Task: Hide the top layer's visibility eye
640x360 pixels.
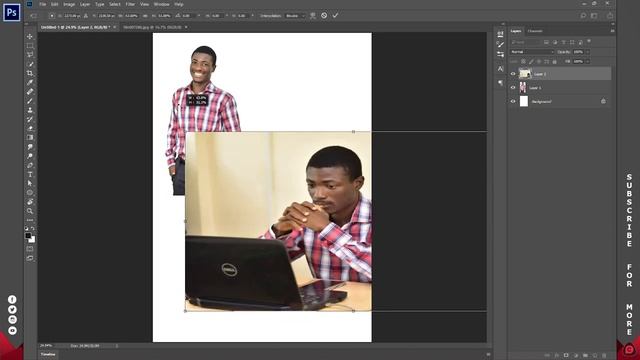Action: click(x=513, y=74)
